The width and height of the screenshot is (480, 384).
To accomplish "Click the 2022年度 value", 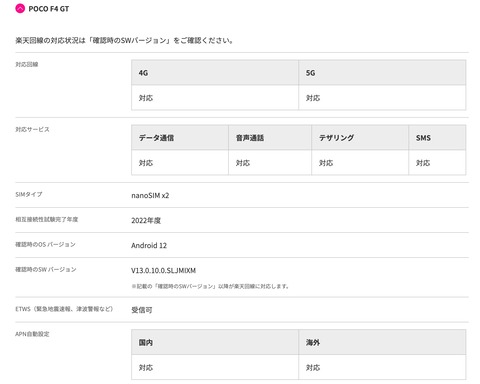I will [x=146, y=220].
